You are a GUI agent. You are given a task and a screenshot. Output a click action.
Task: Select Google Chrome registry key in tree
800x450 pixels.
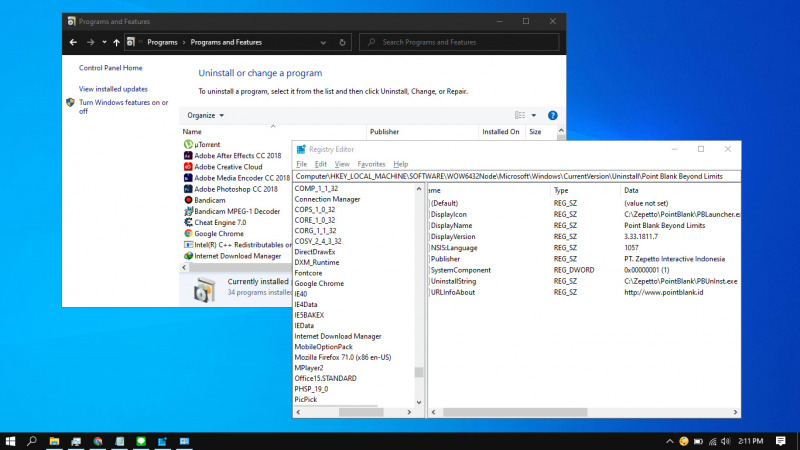click(x=319, y=283)
